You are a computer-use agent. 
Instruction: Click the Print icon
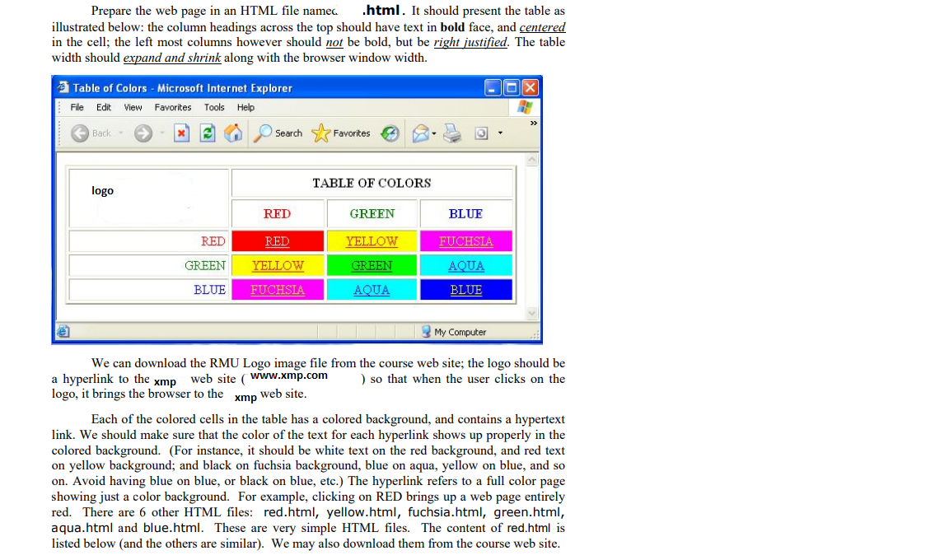coord(451,133)
